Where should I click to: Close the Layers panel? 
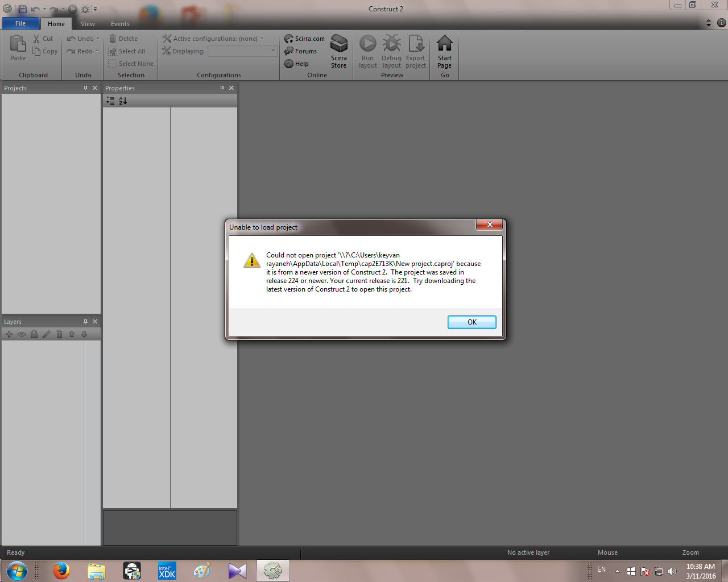pyautogui.click(x=95, y=322)
